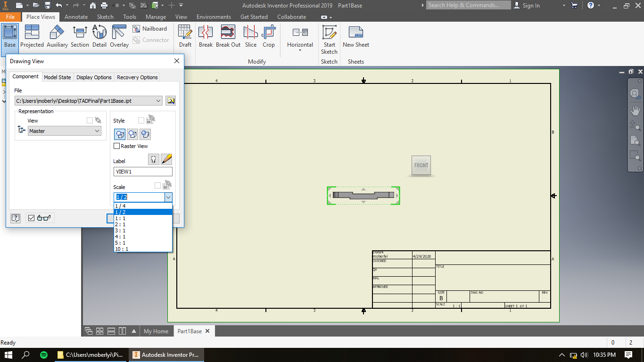This screenshot has width=644, height=362.
Task: Expand the Horizontal tool dropdown arrow
Action: pos(300,50)
